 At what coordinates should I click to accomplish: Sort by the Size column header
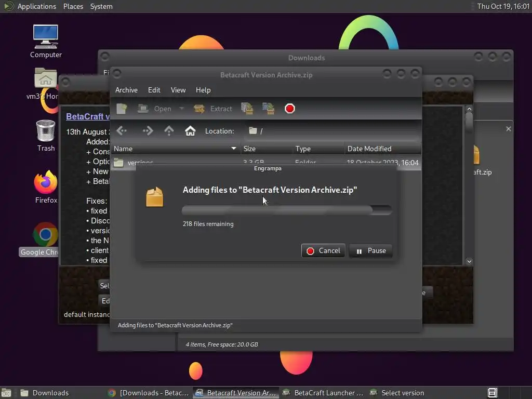pos(267,149)
